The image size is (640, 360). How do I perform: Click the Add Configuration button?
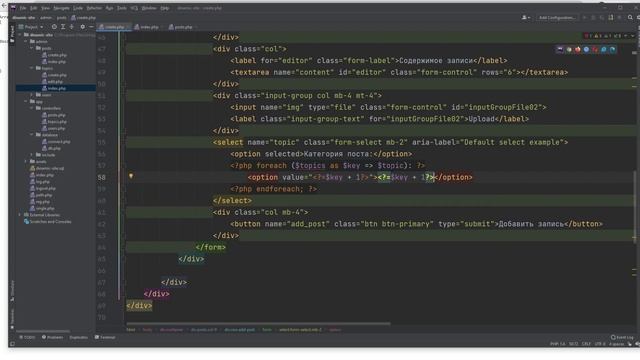[557, 18]
